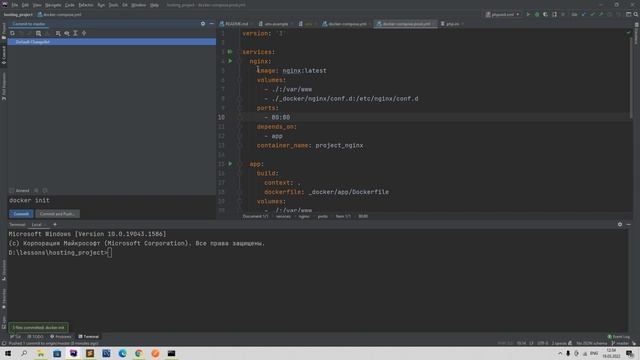Click the file committed notification balloon
This screenshot has width=640, height=360.
click(38, 327)
